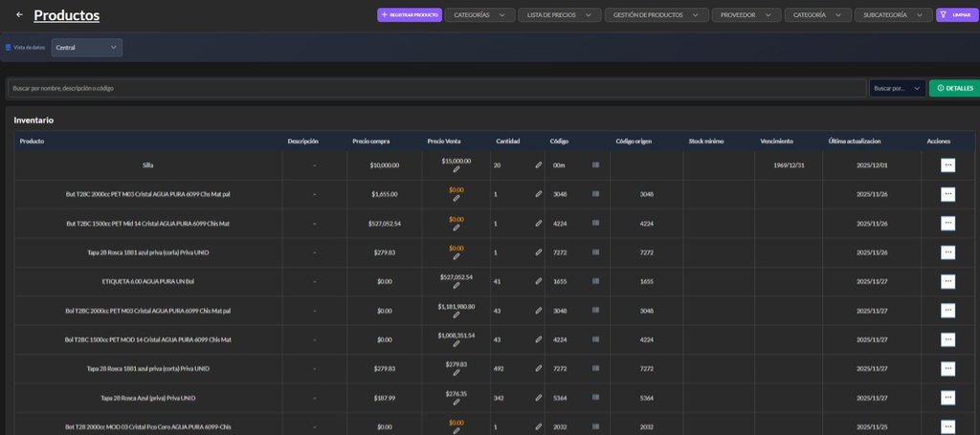Edit quantity pencil in Silla row
This screenshot has width=980, height=435.
pyautogui.click(x=538, y=165)
